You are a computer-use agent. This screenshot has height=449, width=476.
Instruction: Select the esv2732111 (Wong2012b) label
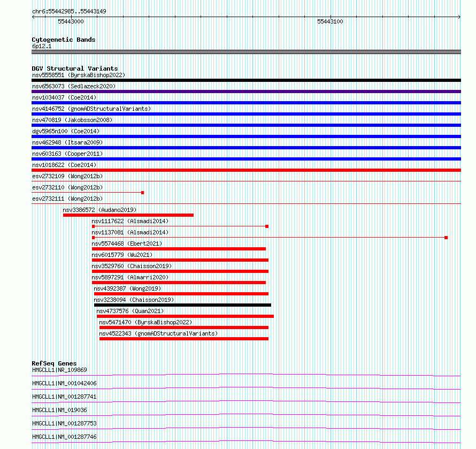67,199
